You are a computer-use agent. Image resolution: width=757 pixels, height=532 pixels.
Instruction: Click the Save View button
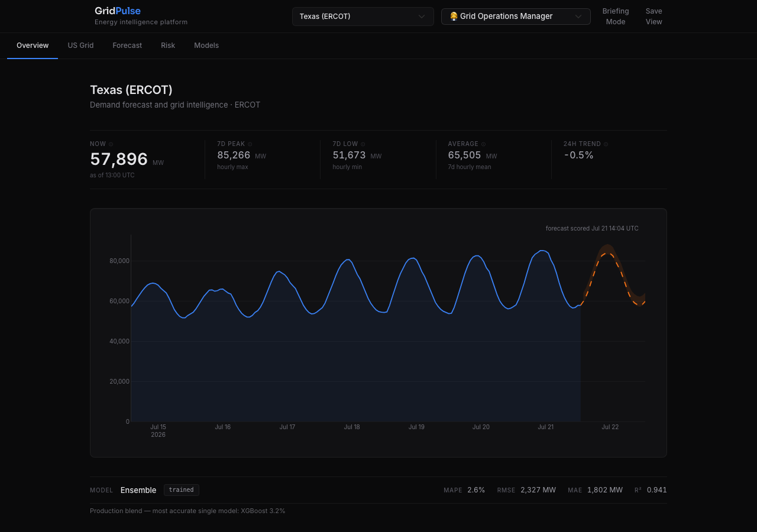click(654, 17)
